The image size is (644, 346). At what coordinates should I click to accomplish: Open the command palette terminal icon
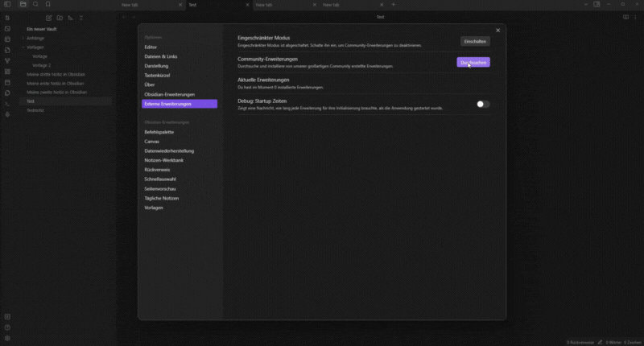point(7,104)
